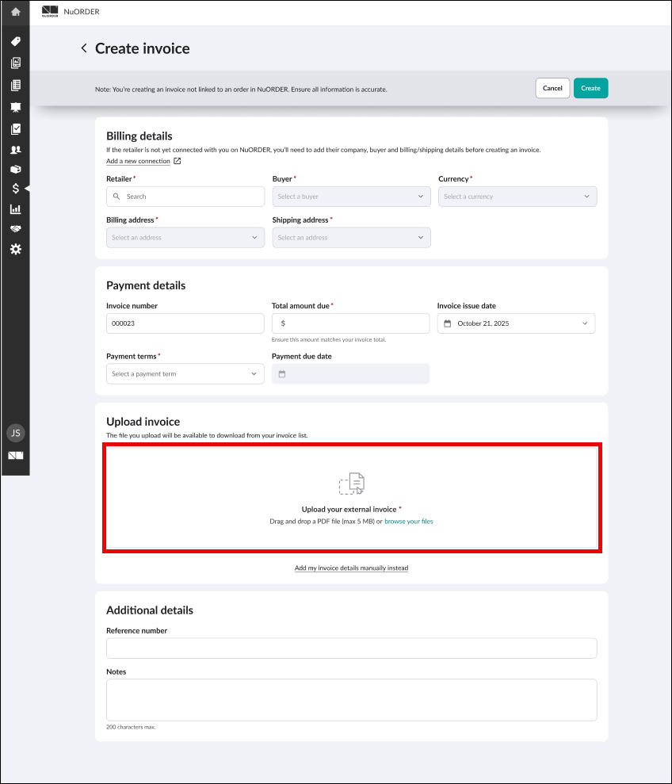The width and height of the screenshot is (672, 784).
Task: Click the box package sidebar icon
Action: pyautogui.click(x=15, y=169)
